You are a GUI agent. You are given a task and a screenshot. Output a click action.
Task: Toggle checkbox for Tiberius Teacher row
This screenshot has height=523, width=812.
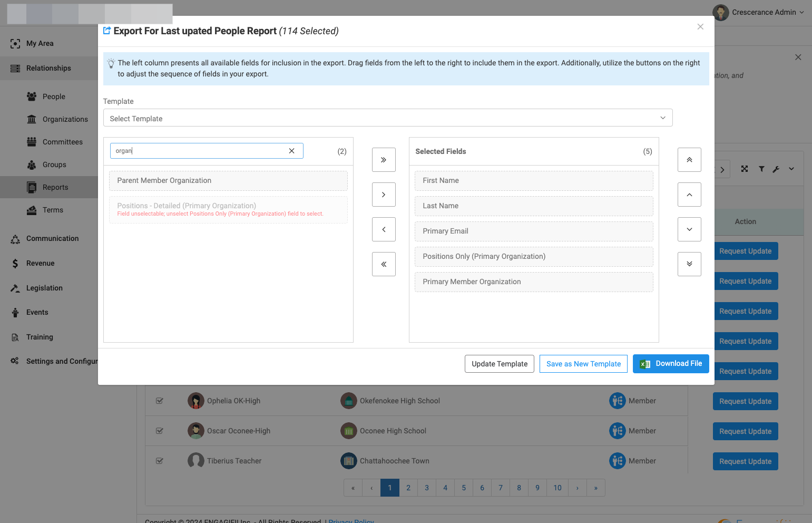point(160,461)
